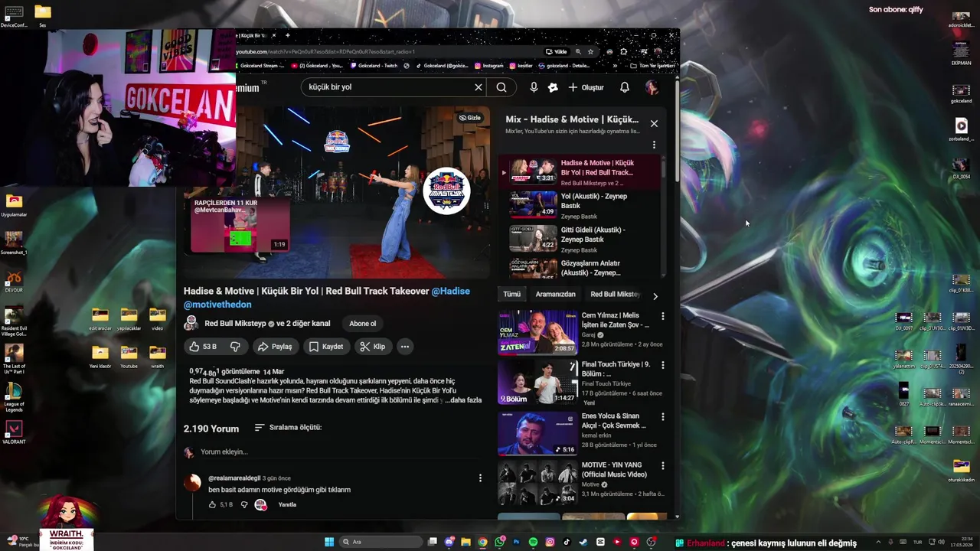Show hidden bookmarks with » chevron

click(614, 66)
